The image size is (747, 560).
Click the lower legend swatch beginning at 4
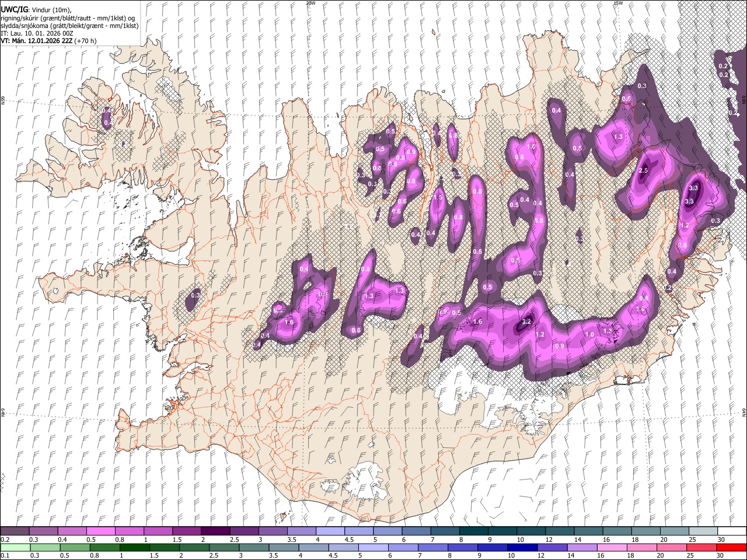tap(313, 547)
